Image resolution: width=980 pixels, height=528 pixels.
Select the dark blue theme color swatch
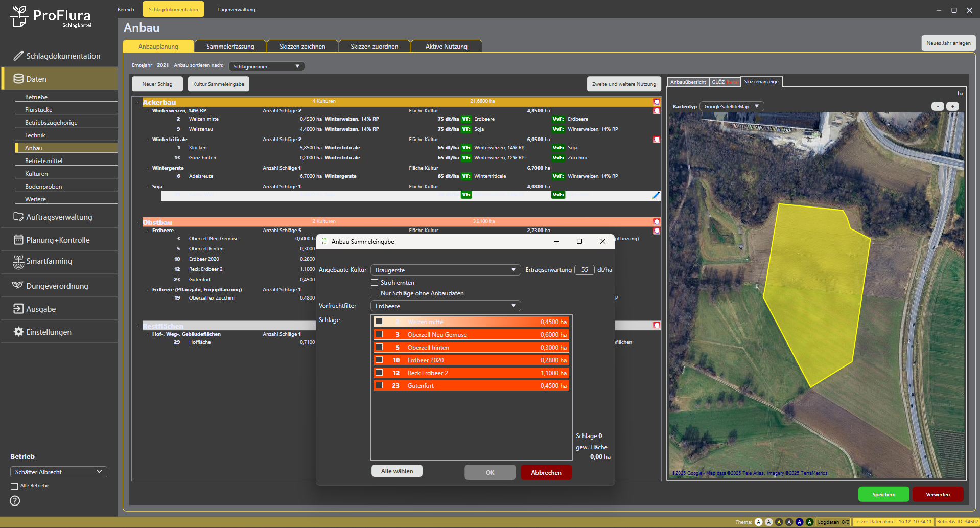coord(799,522)
